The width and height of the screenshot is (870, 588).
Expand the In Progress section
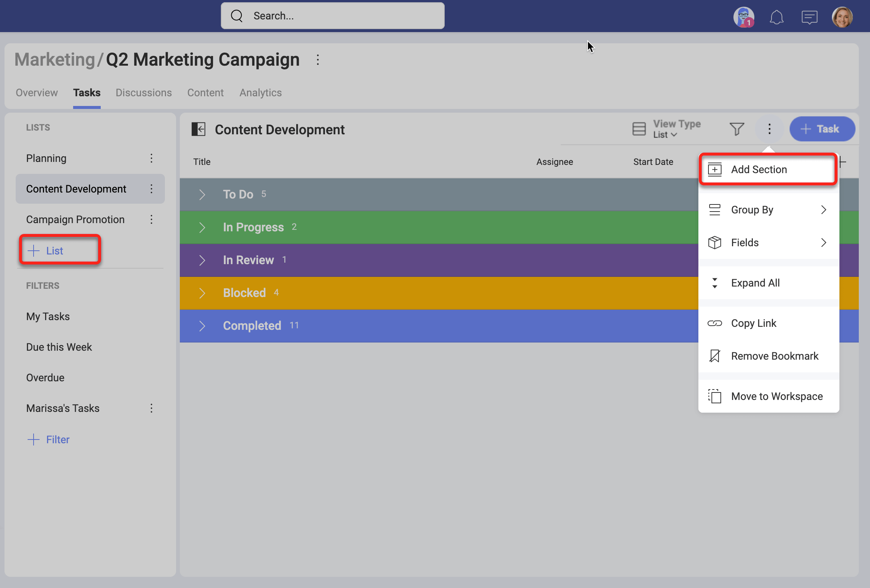coord(203,227)
